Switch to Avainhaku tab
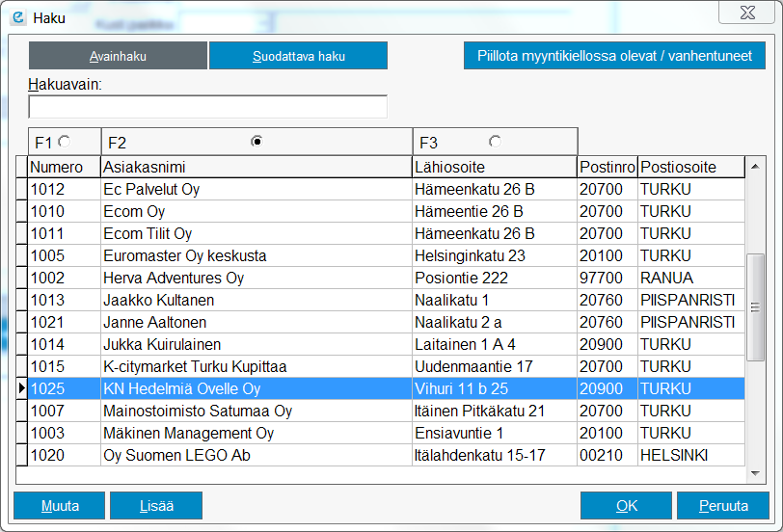 click(x=118, y=55)
